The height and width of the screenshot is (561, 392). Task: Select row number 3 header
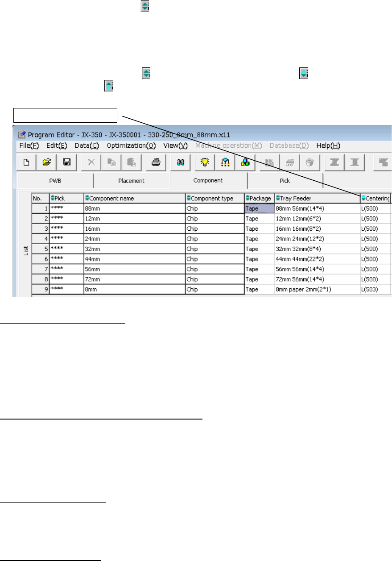pyautogui.click(x=40, y=229)
